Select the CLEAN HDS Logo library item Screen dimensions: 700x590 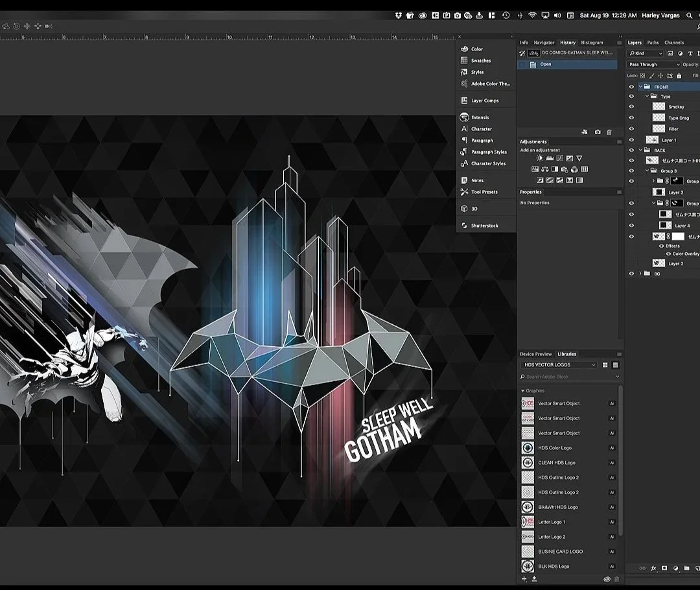coord(569,463)
